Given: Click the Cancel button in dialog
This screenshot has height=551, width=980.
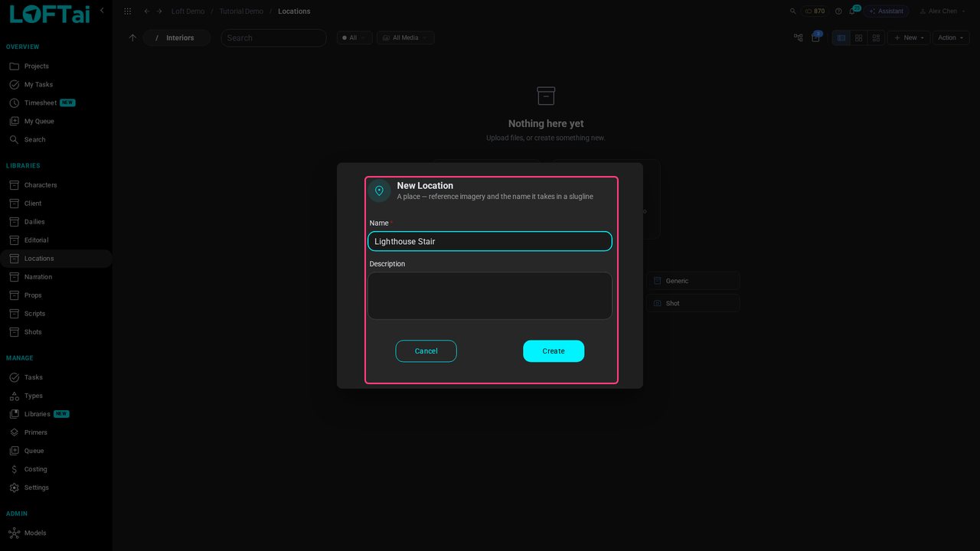Looking at the screenshot, I should tap(426, 351).
